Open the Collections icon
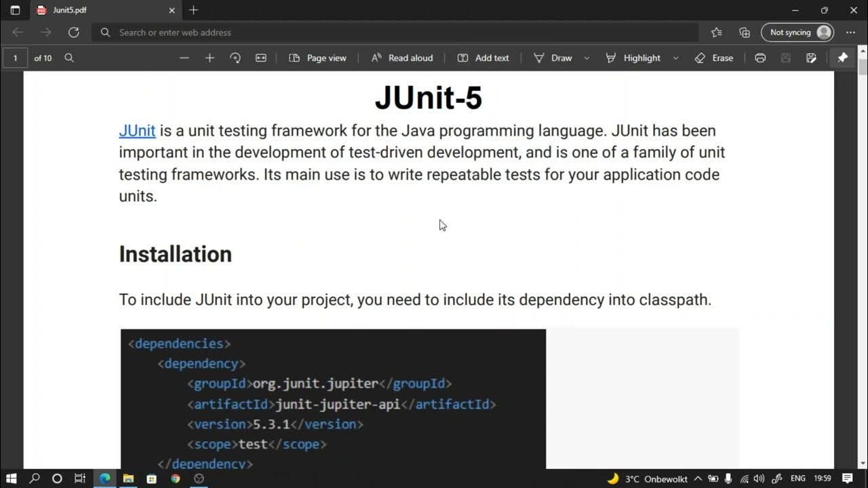 point(745,32)
